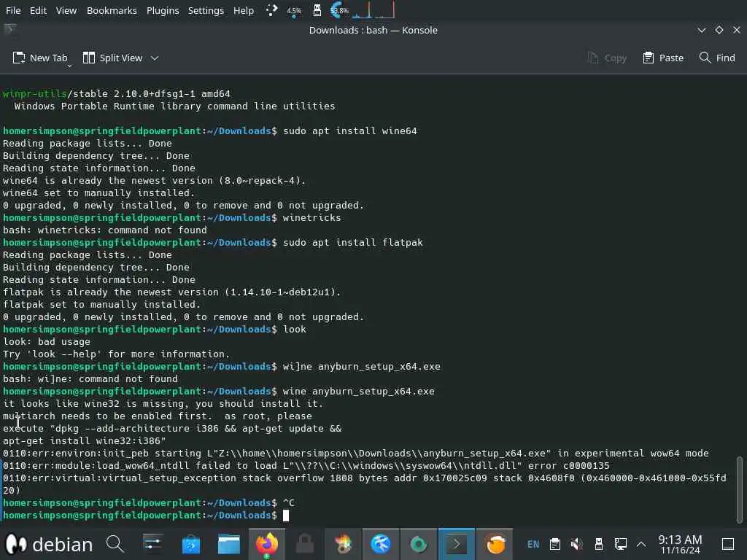This screenshot has height=560, width=747.
Task: Open the View menu
Action: click(66, 10)
